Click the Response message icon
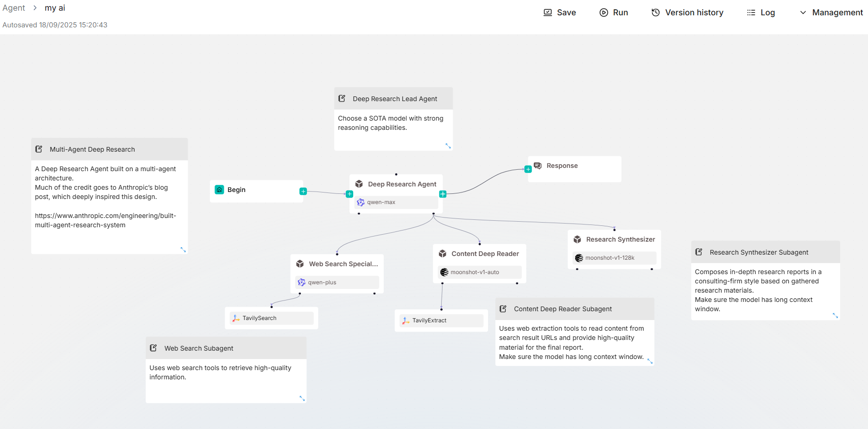The width and height of the screenshot is (868, 429). [538, 166]
